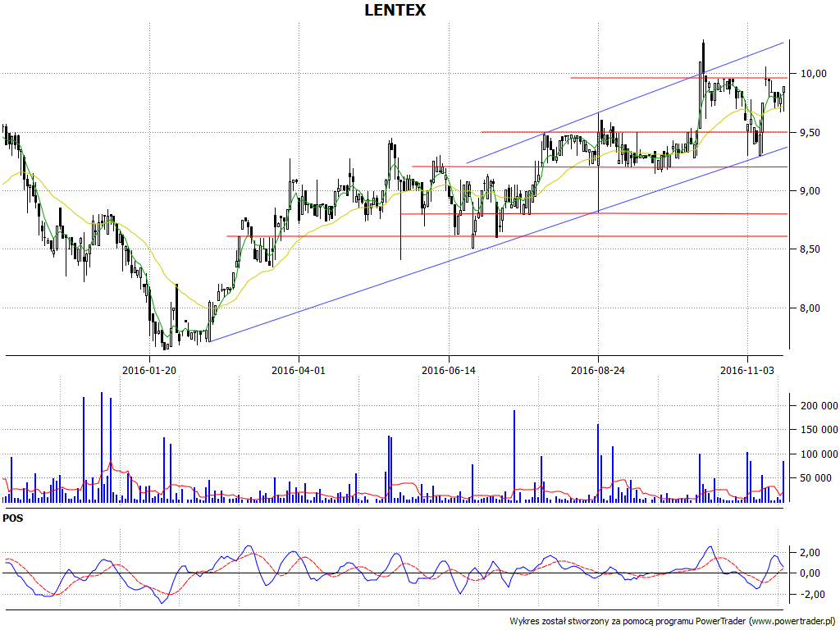This screenshot has width=840, height=630.
Task: Click the 9,00 price axis label
Action: pos(810,190)
